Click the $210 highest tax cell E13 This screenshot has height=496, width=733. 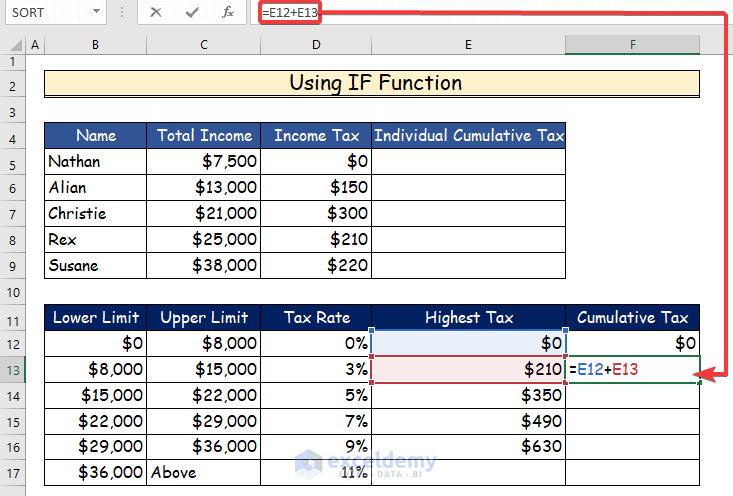tap(468, 370)
